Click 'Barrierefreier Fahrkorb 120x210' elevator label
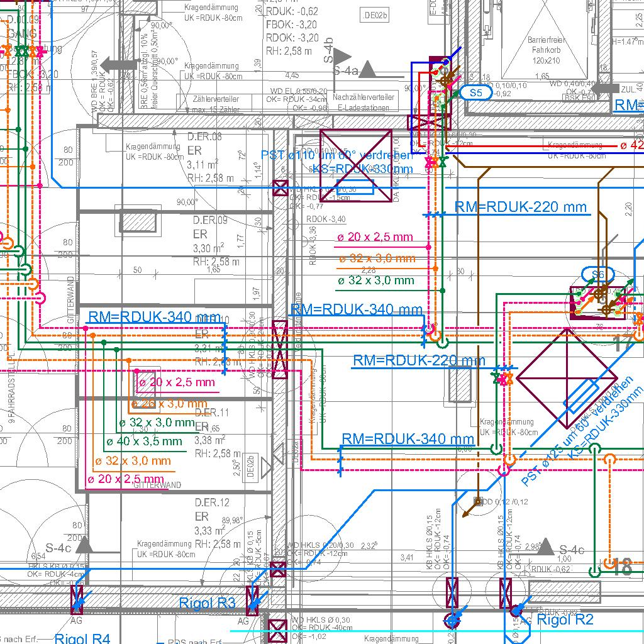 (x=546, y=50)
